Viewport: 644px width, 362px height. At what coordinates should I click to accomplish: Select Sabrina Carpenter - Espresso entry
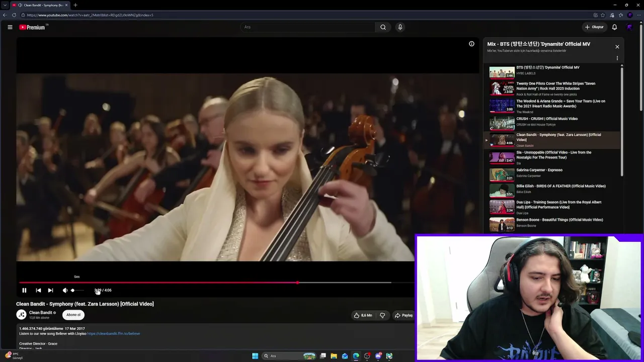552,174
